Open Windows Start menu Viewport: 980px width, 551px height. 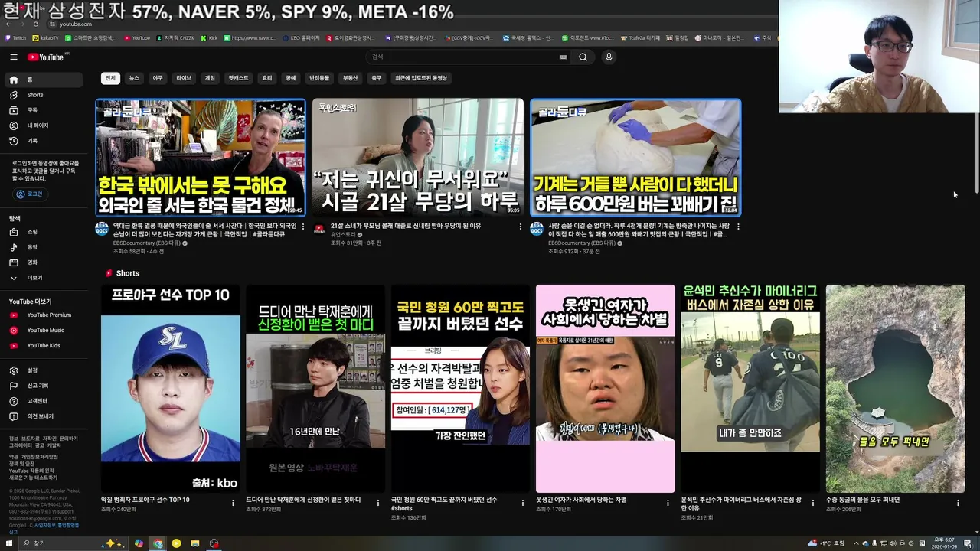click(9, 543)
